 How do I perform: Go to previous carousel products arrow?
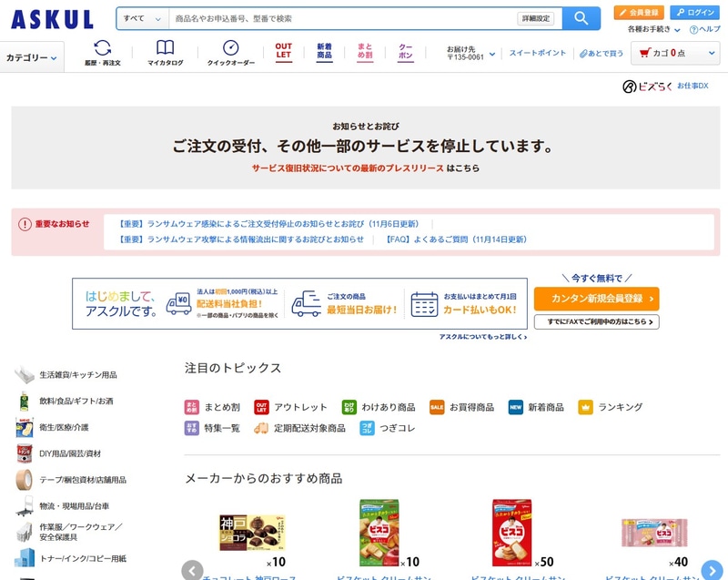[x=192, y=570]
